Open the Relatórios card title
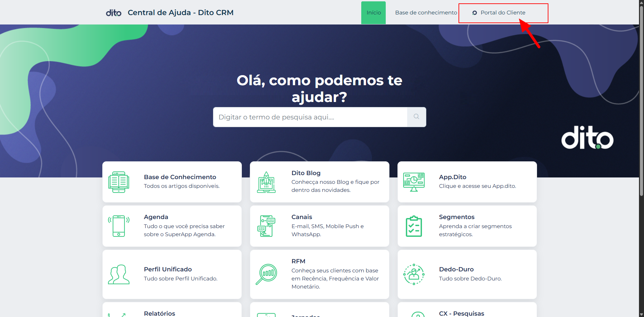Viewport: 644px width, 317px height. 159,314
